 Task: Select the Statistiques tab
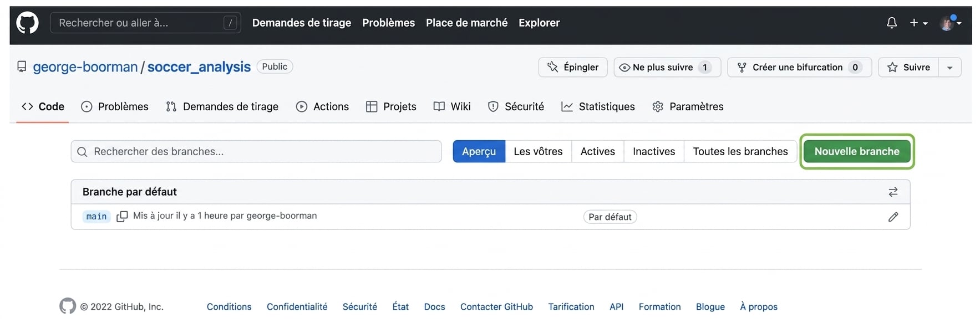598,106
